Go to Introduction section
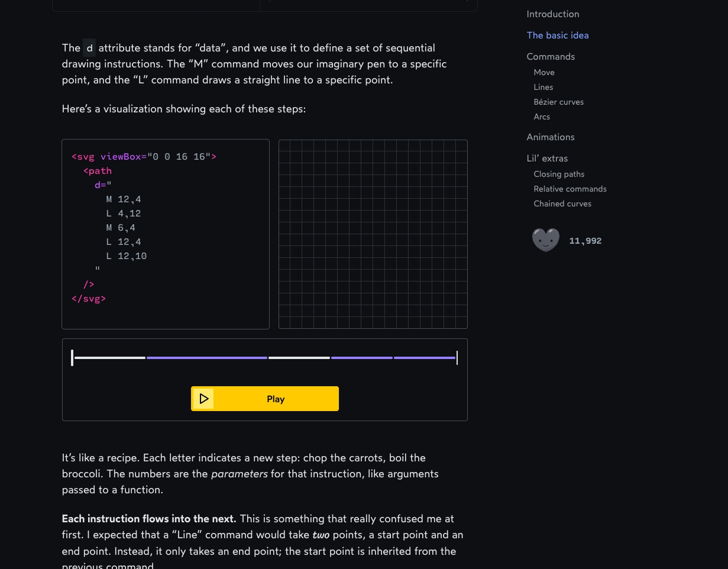The image size is (728, 569). 553,14
